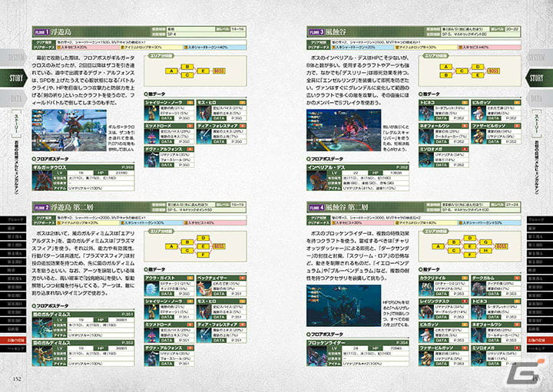Open the Floor 1 battle screenshot
Viewport: 553px width, 392px height.
click(x=69, y=130)
